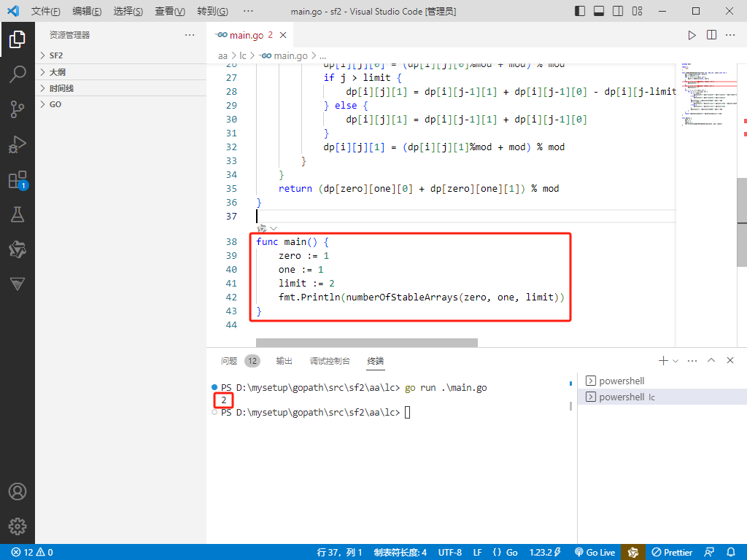Open the Manage gear settings

pos(18,526)
